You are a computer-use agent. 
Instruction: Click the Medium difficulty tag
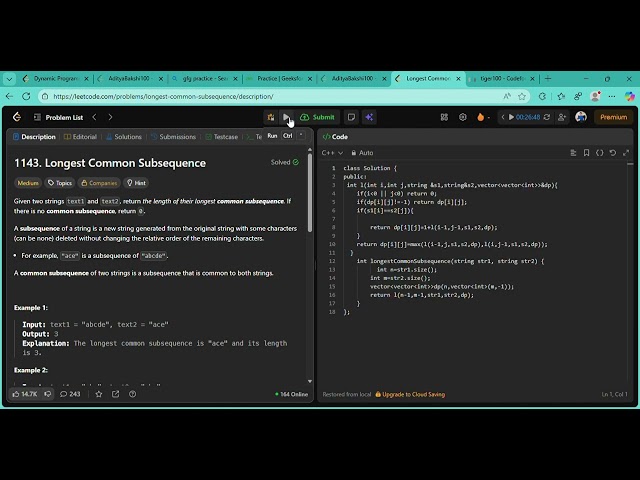click(28, 183)
